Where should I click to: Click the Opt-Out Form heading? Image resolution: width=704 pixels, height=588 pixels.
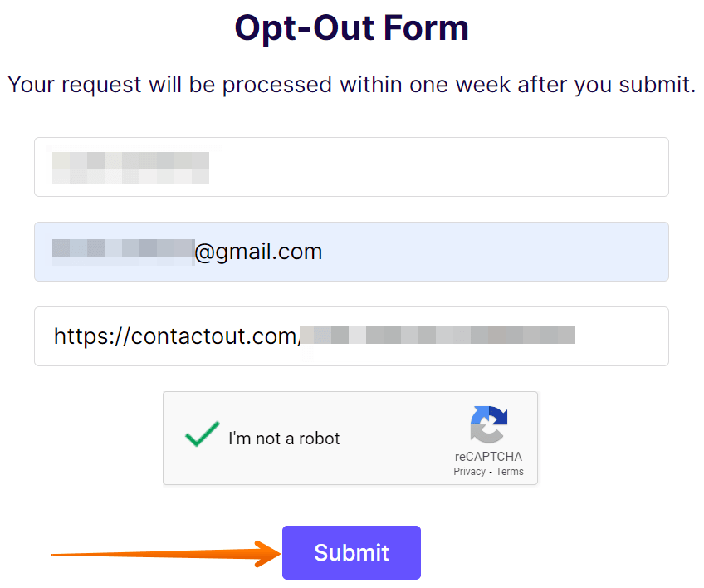tap(351, 27)
